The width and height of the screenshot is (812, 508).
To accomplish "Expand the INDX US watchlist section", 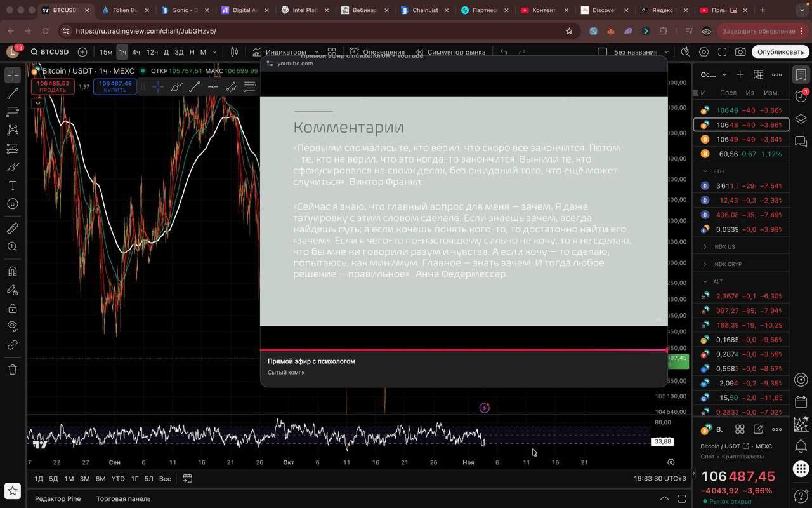I will pyautogui.click(x=705, y=246).
